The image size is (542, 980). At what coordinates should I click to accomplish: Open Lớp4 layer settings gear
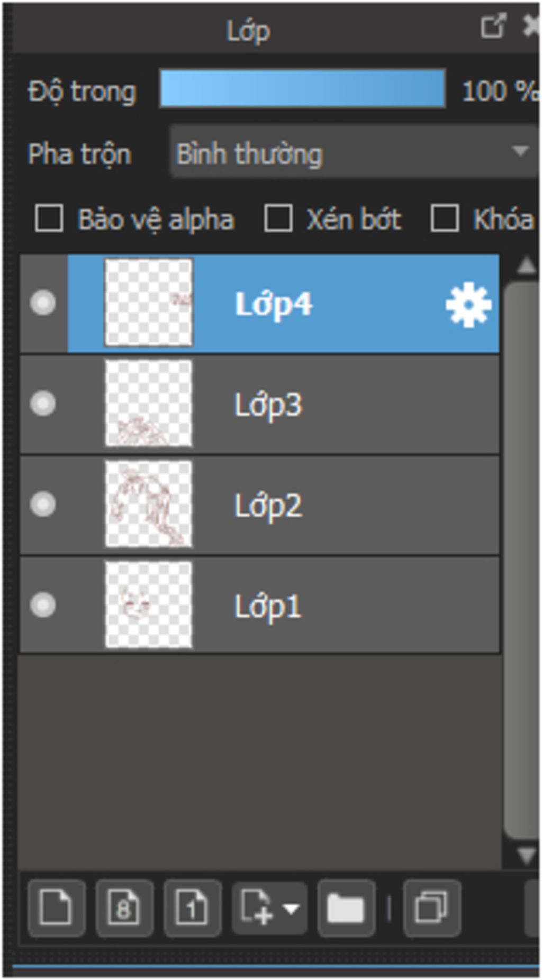coord(468,304)
